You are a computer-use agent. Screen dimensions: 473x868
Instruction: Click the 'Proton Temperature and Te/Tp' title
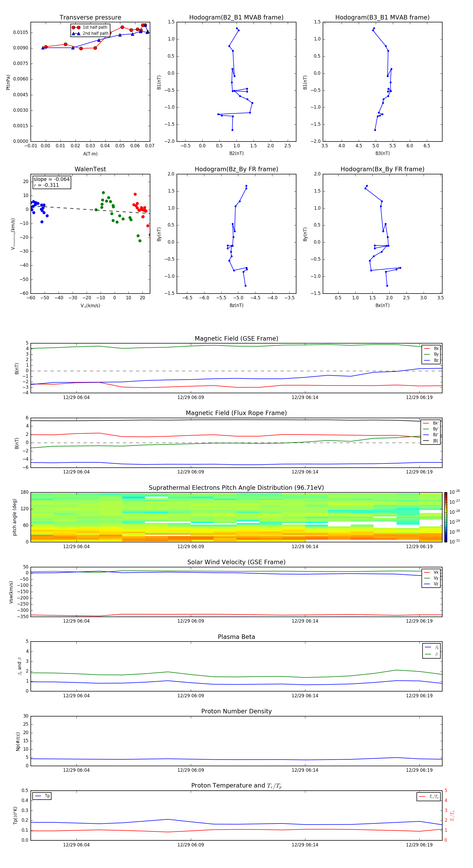[x=236, y=786]
